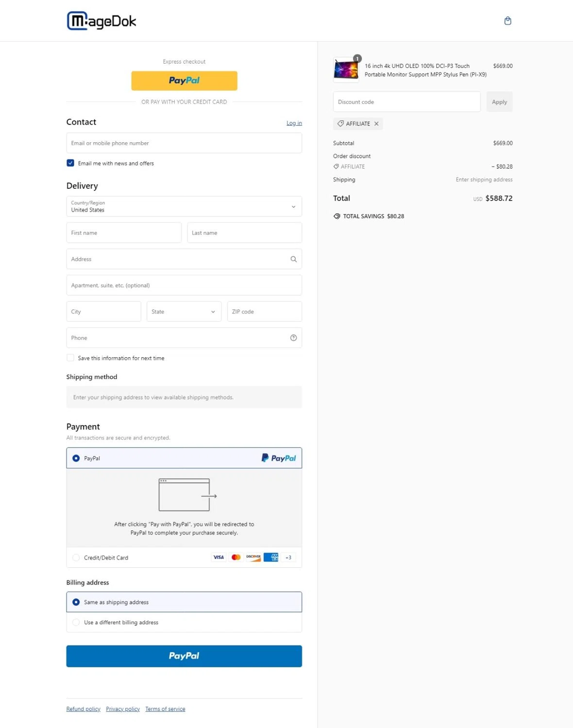Click the PayPal logo in payment option
This screenshot has height=728, width=573.
(x=279, y=458)
